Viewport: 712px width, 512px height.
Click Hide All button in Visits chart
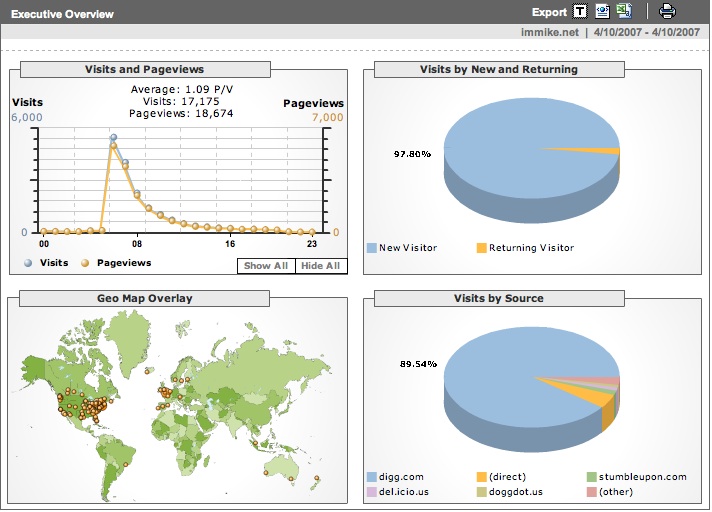tap(321, 266)
